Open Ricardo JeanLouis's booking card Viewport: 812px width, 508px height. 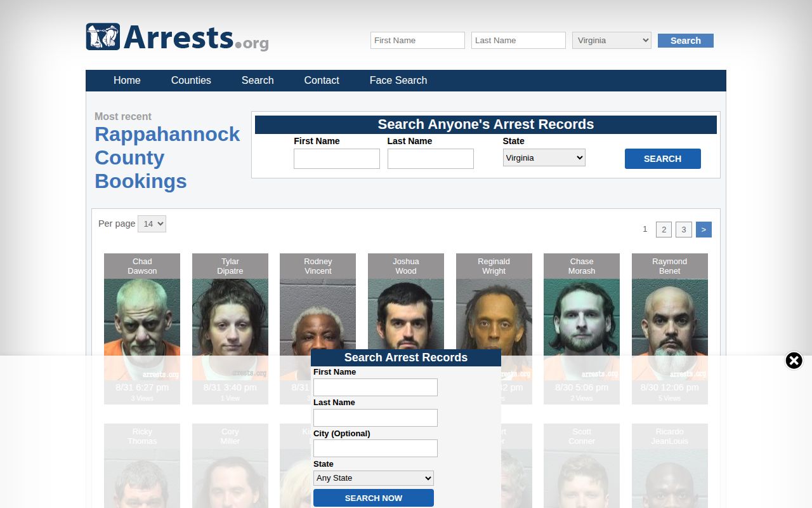tap(670, 465)
